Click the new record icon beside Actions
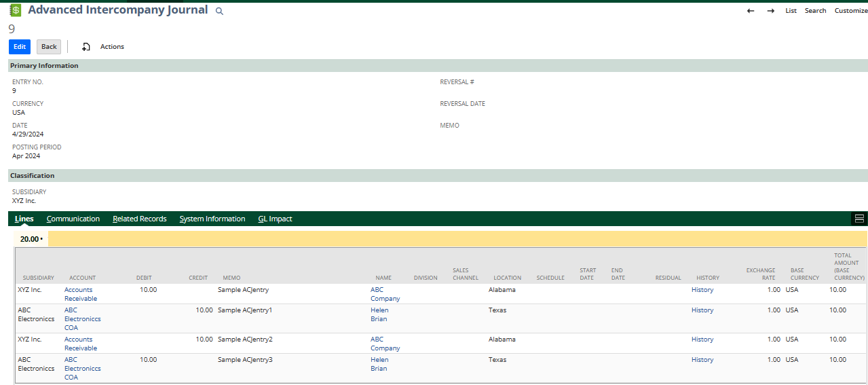 tap(86, 47)
